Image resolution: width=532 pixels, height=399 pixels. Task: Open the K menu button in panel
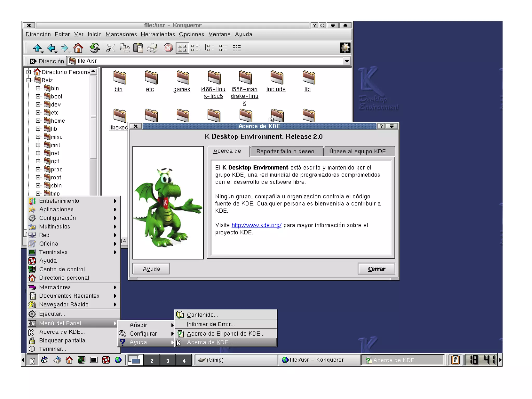click(x=32, y=360)
